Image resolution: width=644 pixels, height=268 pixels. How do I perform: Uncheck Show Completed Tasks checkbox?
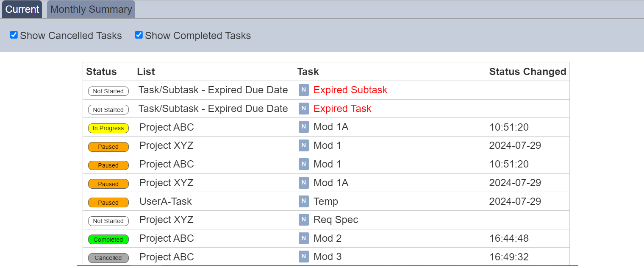tap(139, 35)
